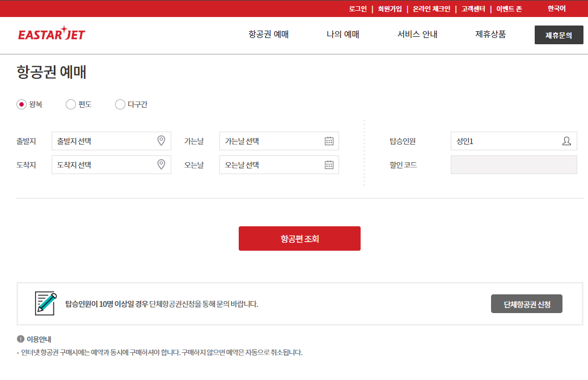Click the passenger person icon in 탑승인원 field
This screenshot has height=380, width=588.
click(566, 141)
